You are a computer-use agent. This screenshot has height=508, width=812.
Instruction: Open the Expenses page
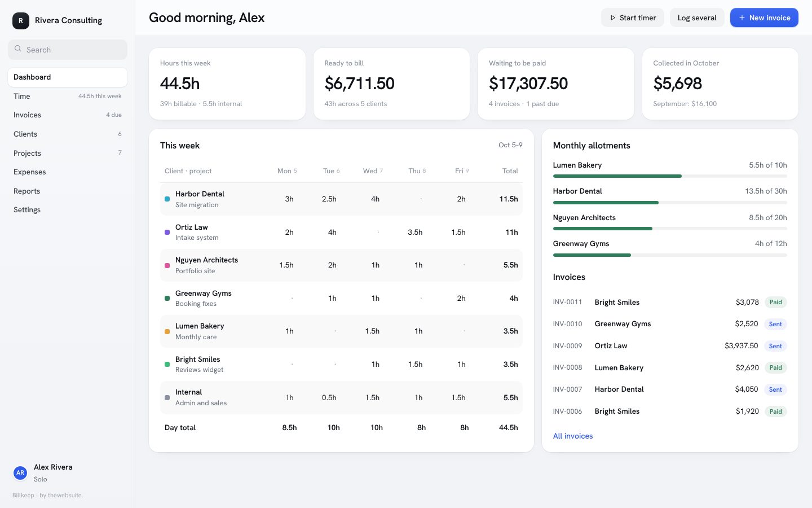[x=68, y=172]
